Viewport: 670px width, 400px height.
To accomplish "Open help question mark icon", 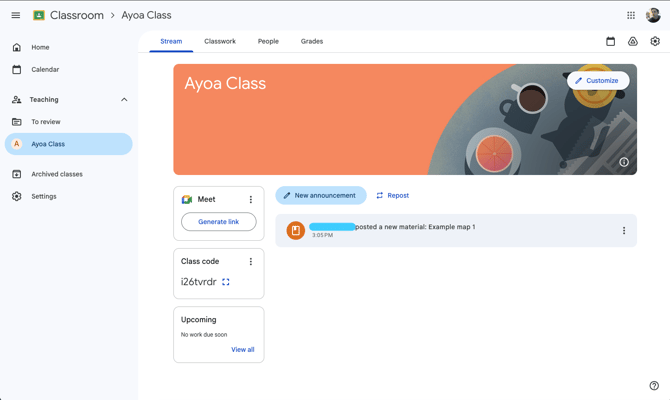I will (655, 386).
